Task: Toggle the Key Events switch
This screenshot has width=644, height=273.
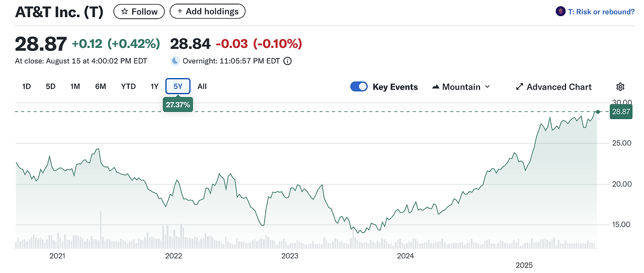Action: [x=359, y=87]
